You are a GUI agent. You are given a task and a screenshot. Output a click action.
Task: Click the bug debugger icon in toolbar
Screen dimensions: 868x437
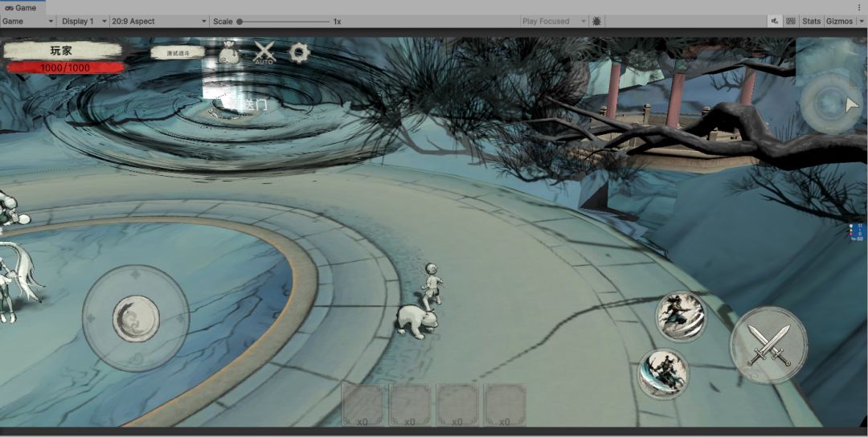point(596,21)
